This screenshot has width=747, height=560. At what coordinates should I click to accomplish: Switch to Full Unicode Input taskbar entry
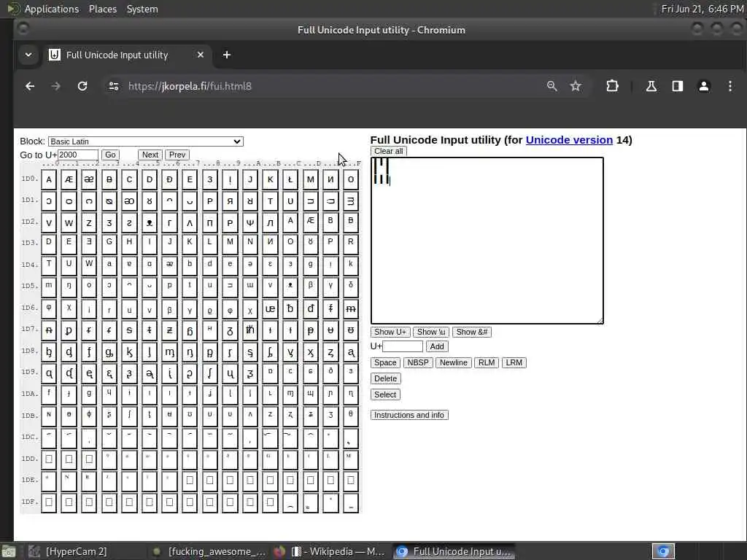pos(454,551)
